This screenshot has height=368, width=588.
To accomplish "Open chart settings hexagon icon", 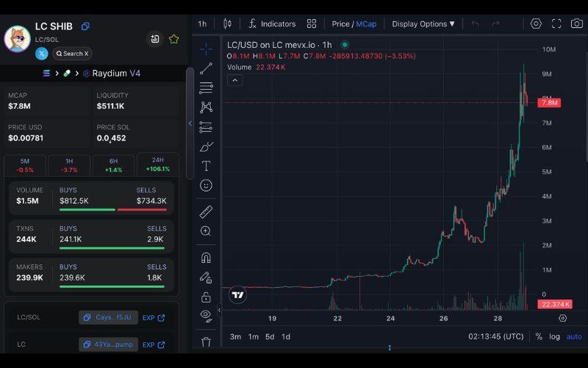I will point(536,24).
